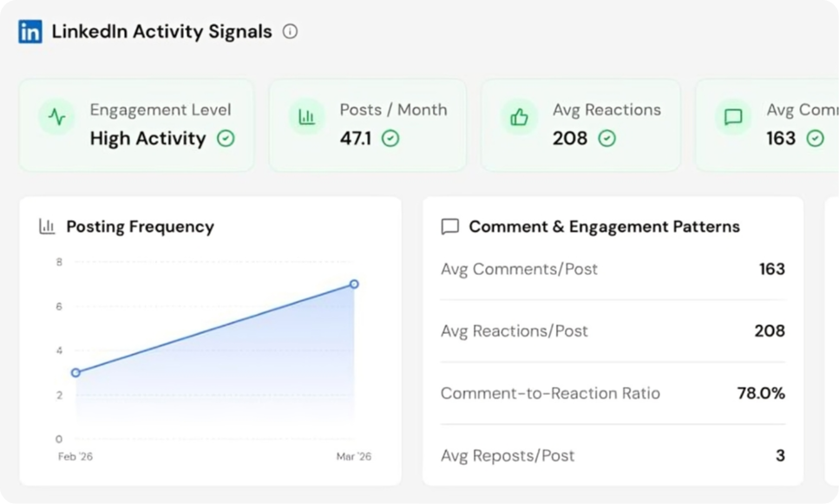Click the comment icon beside Comment & Engagement Patterns
The height and width of the screenshot is (504, 839).
click(449, 226)
